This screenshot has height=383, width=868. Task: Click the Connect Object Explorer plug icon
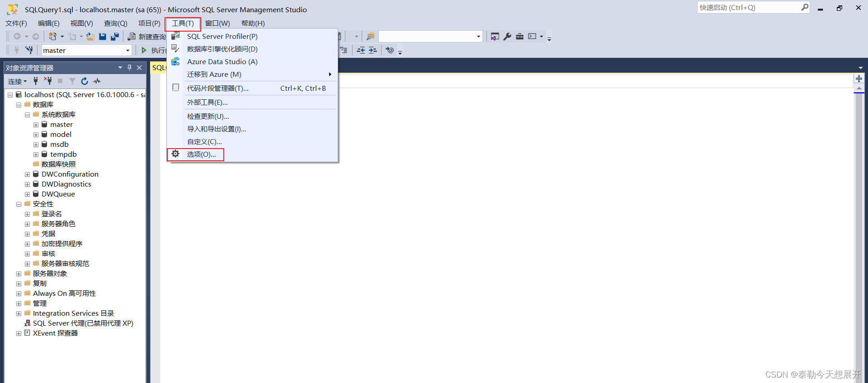(36, 81)
